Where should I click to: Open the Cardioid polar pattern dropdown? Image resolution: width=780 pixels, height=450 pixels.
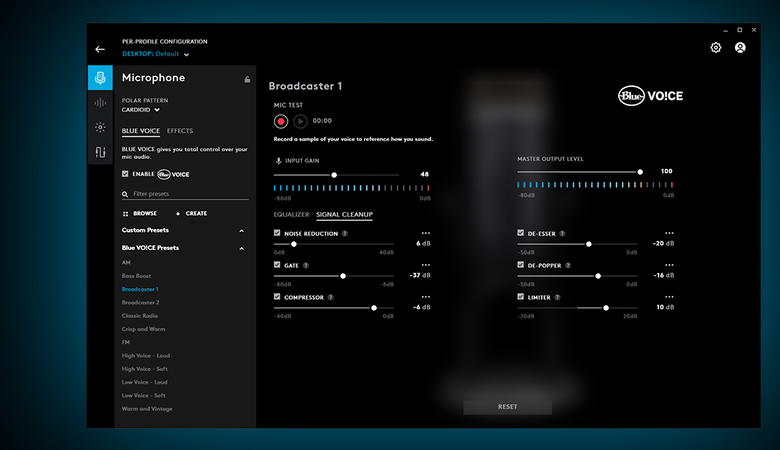click(141, 110)
